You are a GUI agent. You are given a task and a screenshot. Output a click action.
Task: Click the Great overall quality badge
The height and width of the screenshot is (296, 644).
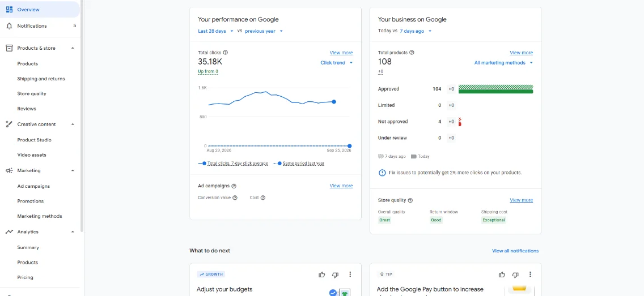pos(385,220)
